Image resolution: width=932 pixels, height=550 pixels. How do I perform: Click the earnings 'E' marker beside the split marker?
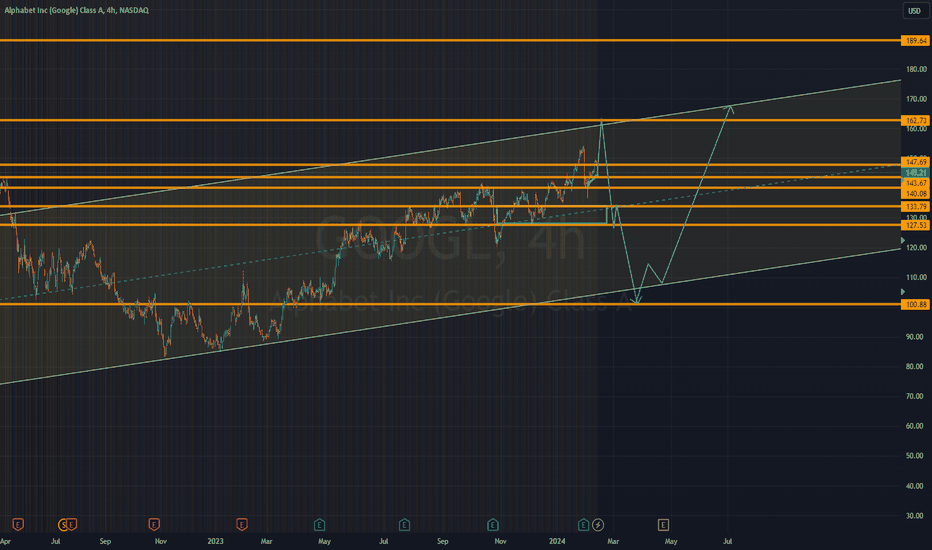71,524
